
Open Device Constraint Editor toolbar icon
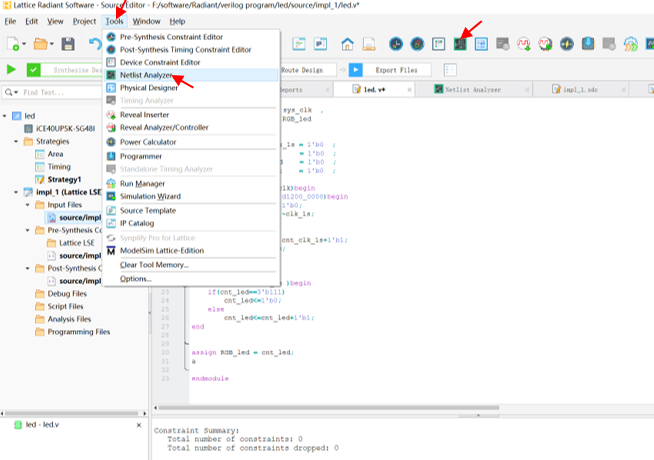click(438, 44)
